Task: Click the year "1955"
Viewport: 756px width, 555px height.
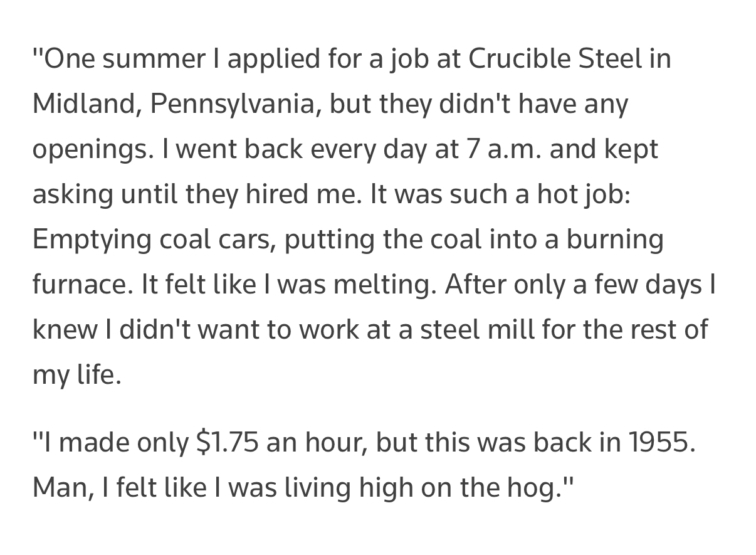Action: click(x=659, y=442)
